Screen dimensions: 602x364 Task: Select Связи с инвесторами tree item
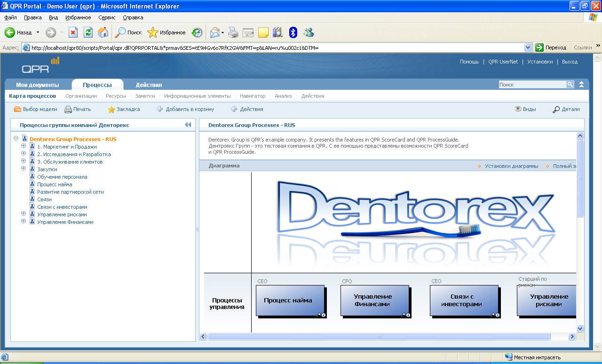[62, 207]
